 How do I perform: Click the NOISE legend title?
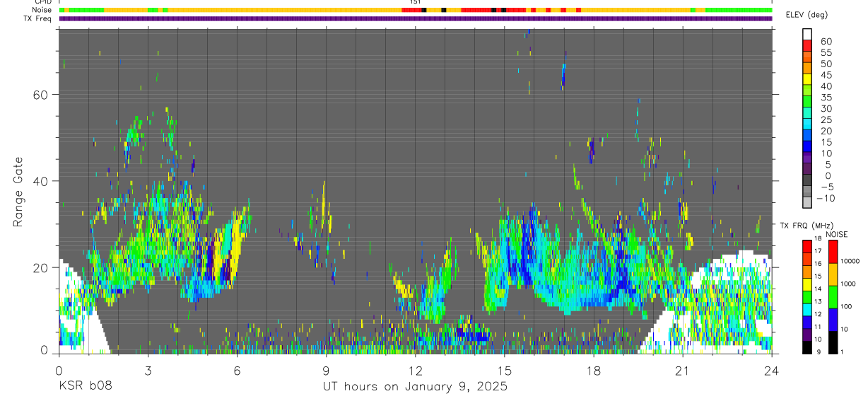(x=837, y=234)
